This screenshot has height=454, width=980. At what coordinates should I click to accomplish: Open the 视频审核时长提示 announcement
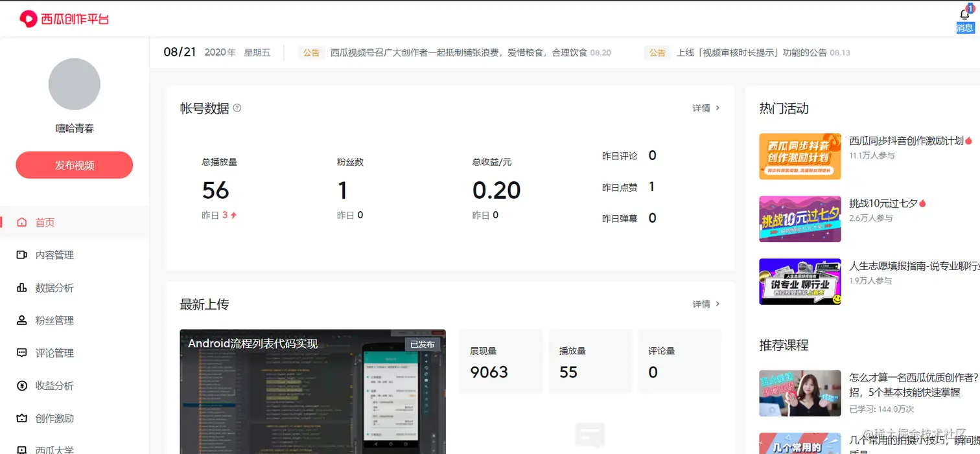pos(752,52)
